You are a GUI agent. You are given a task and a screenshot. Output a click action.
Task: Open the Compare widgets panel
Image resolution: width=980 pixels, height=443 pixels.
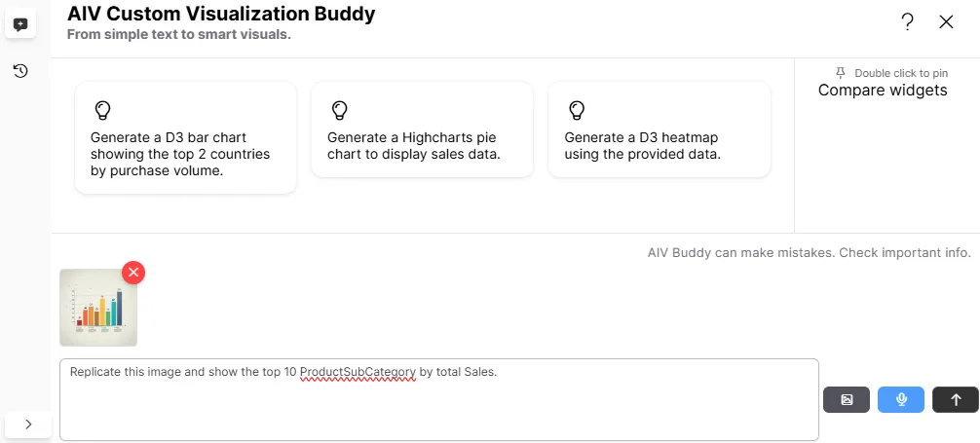tap(883, 91)
